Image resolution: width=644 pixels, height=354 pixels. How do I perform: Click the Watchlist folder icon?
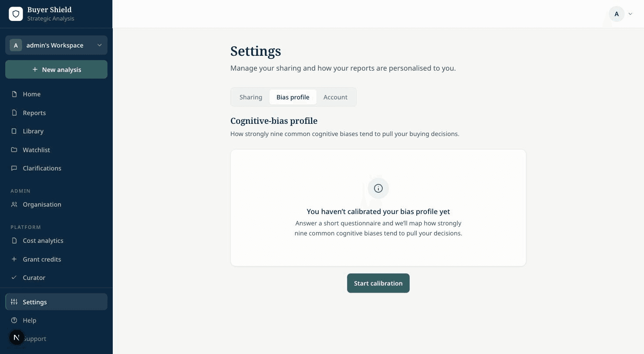point(14,150)
